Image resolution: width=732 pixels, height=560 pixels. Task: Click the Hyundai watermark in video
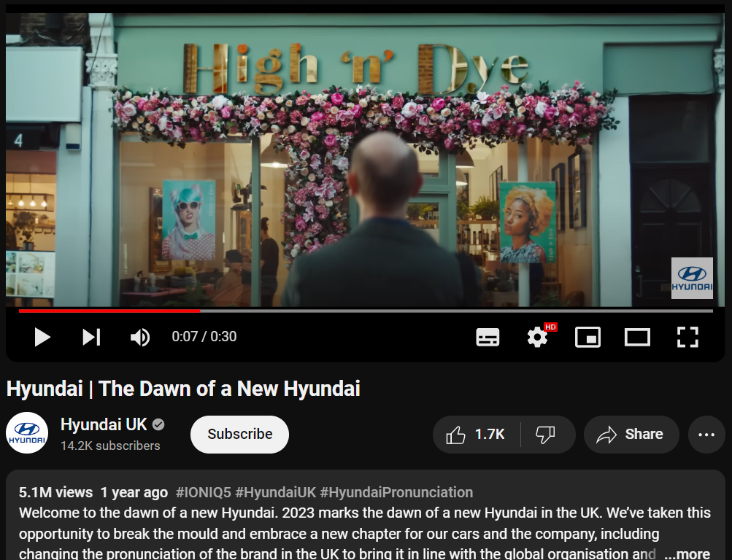coord(692,278)
